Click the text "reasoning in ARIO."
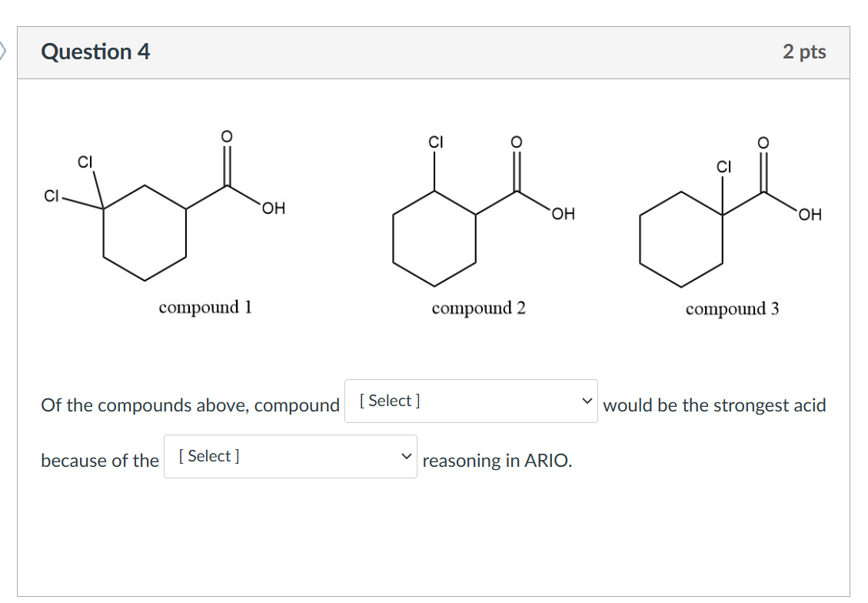 497,461
